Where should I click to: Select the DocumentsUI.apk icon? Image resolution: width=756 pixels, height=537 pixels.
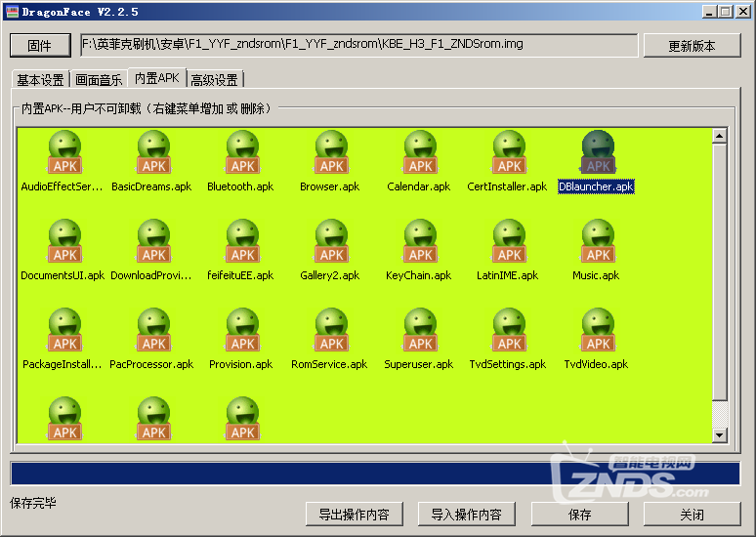click(x=65, y=241)
